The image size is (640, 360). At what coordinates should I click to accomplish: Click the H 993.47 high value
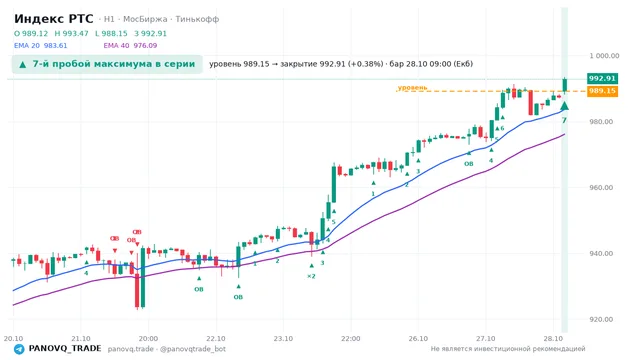coord(71,33)
